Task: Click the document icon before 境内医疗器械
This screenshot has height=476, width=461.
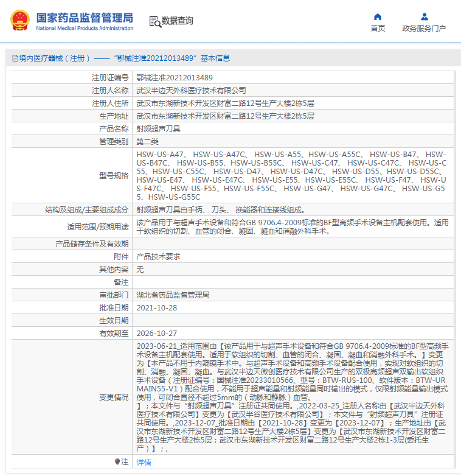Action: (15, 58)
